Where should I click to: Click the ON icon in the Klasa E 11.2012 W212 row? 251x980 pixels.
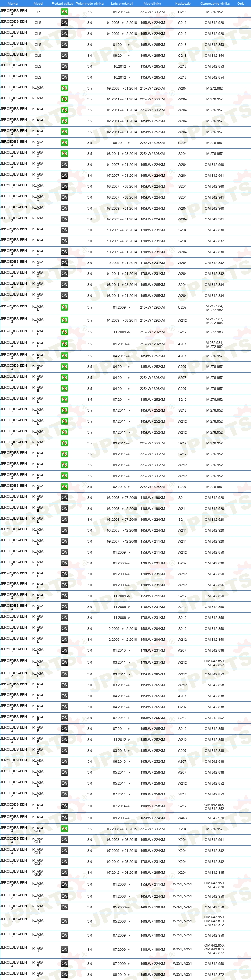pyautogui.click(x=64, y=740)
